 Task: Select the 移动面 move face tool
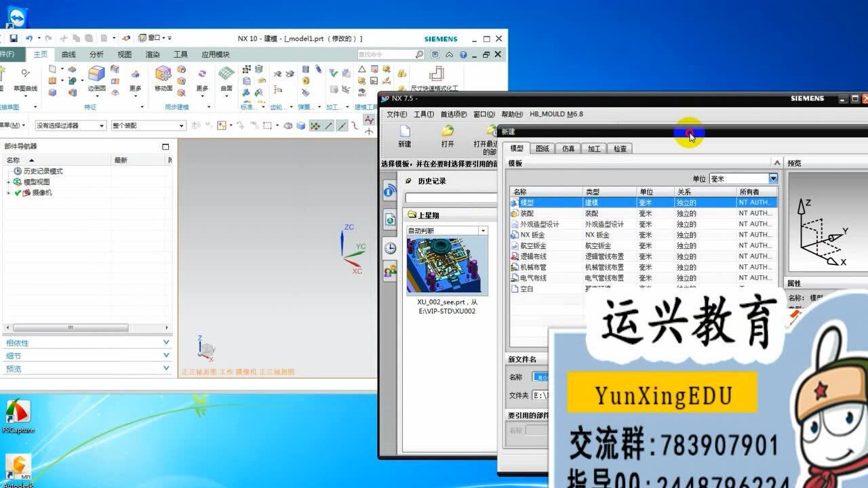pyautogui.click(x=163, y=79)
